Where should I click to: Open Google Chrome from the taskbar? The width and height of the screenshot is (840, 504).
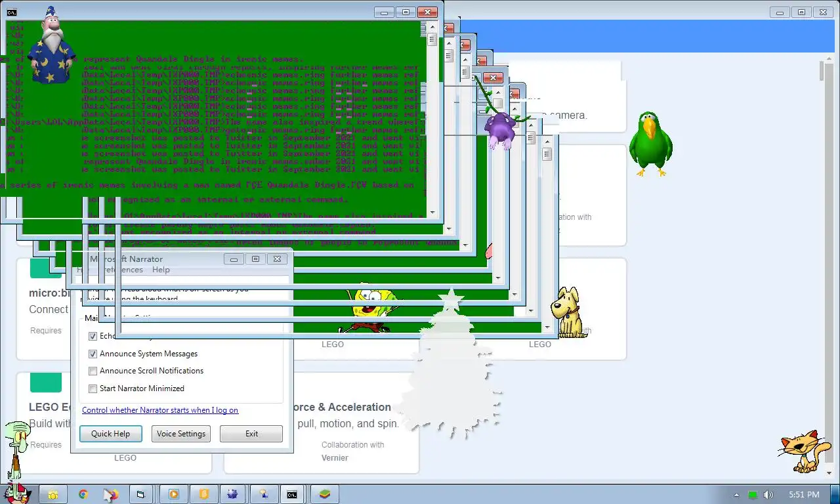coord(83,494)
